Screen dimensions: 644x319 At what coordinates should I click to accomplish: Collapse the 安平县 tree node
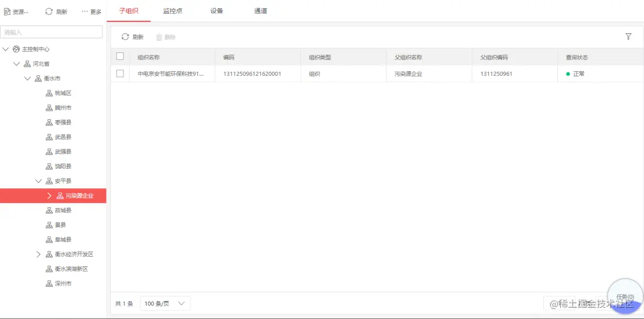click(x=39, y=181)
